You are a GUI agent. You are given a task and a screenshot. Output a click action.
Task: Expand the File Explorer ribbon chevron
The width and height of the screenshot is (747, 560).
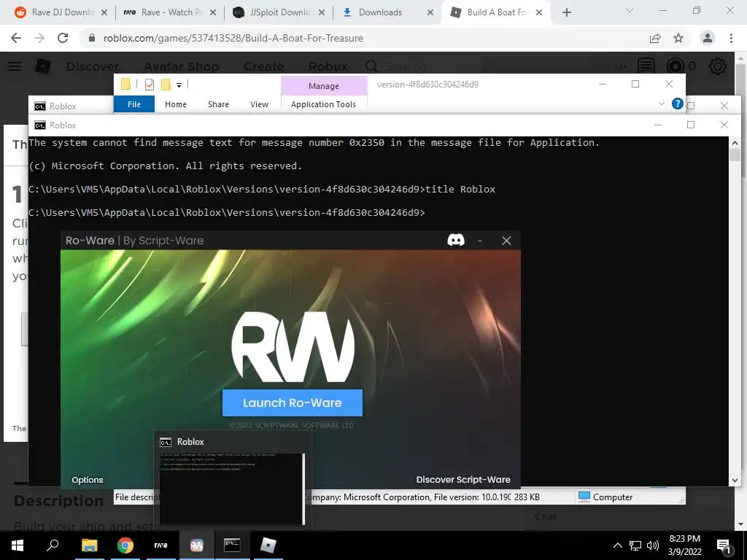[x=661, y=104]
